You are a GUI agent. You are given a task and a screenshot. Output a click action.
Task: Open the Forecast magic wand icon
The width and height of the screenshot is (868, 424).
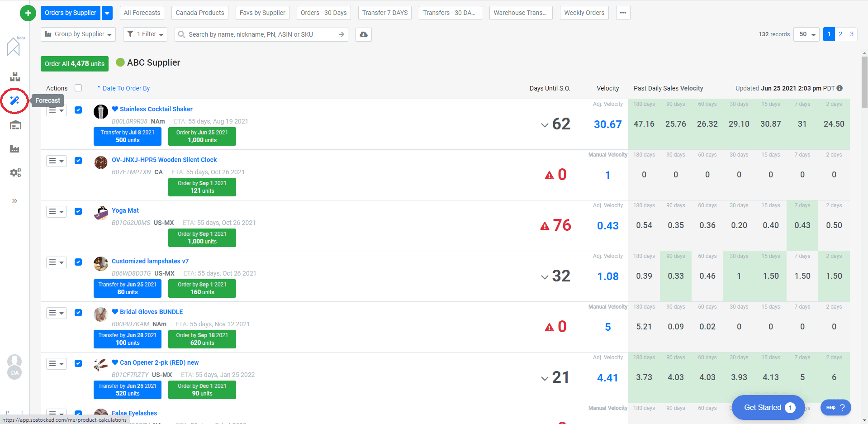[14, 100]
